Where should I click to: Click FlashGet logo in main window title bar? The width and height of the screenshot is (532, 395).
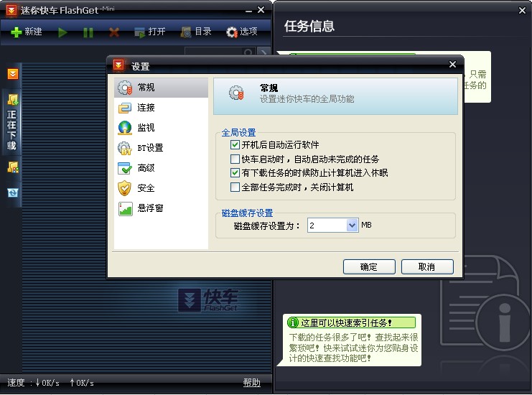[x=11, y=11]
